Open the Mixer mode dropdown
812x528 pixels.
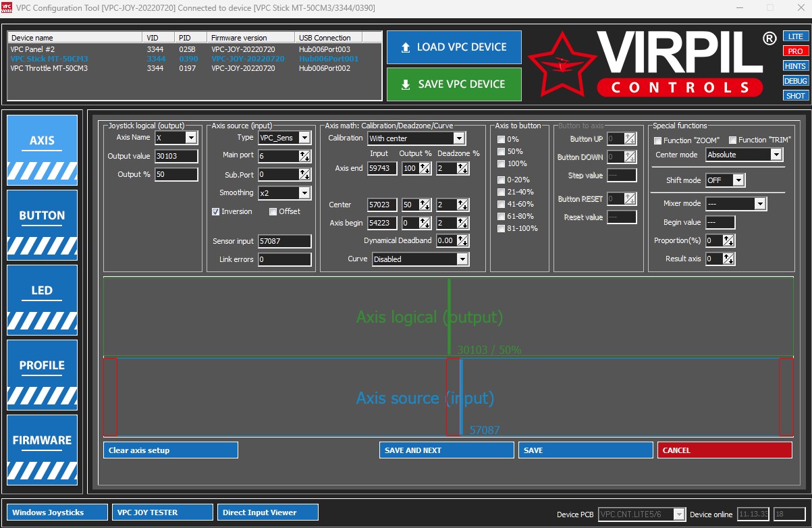coord(761,203)
